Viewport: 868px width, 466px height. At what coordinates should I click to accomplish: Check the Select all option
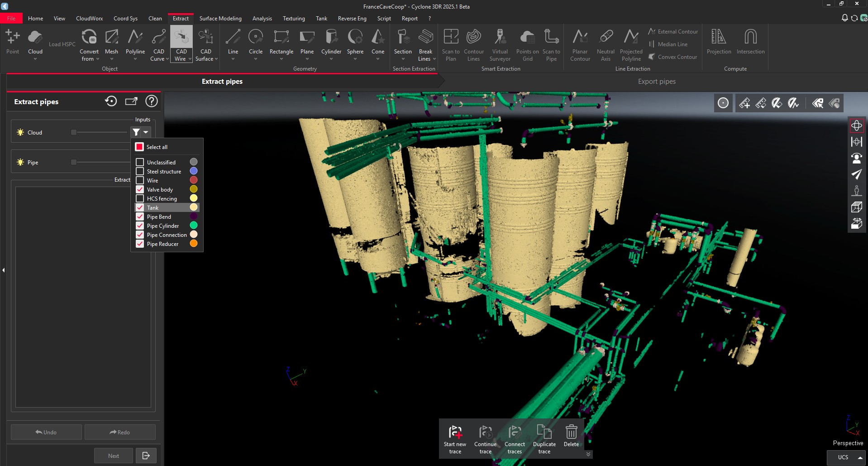click(x=139, y=147)
